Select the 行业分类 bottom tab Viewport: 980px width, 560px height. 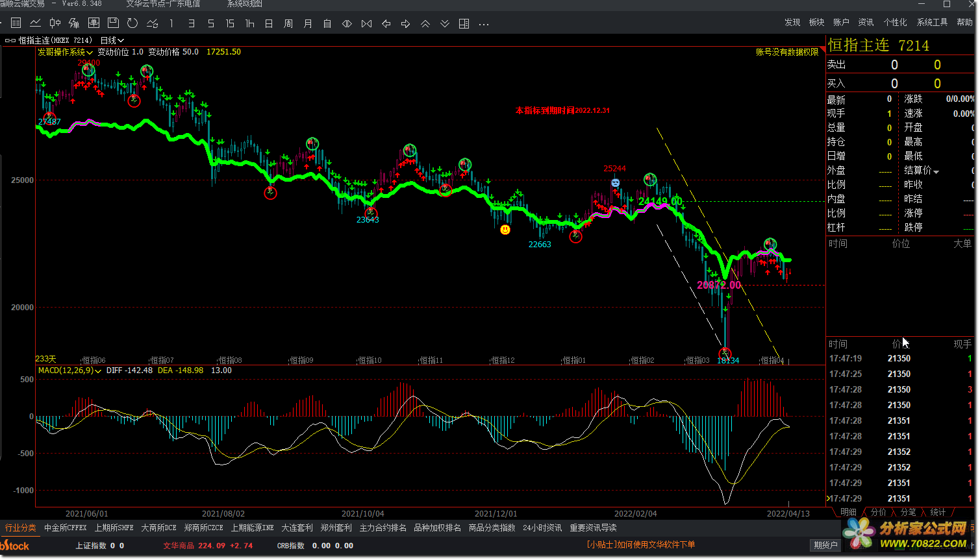pos(21,528)
